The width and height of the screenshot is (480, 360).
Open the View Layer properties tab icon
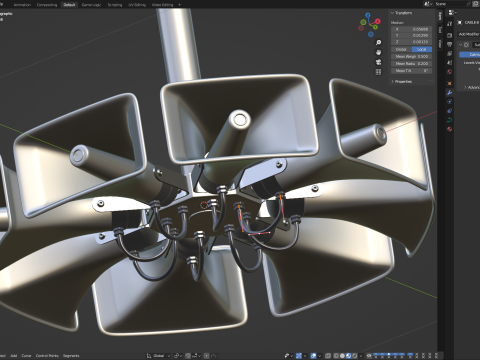[449, 53]
